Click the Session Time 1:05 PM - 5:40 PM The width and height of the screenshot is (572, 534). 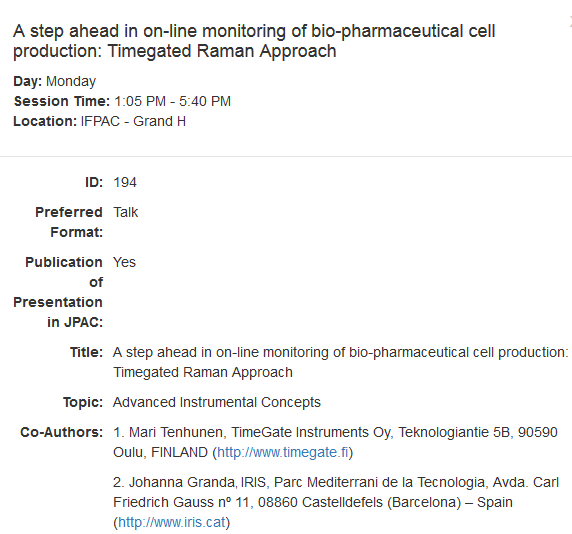click(x=173, y=101)
